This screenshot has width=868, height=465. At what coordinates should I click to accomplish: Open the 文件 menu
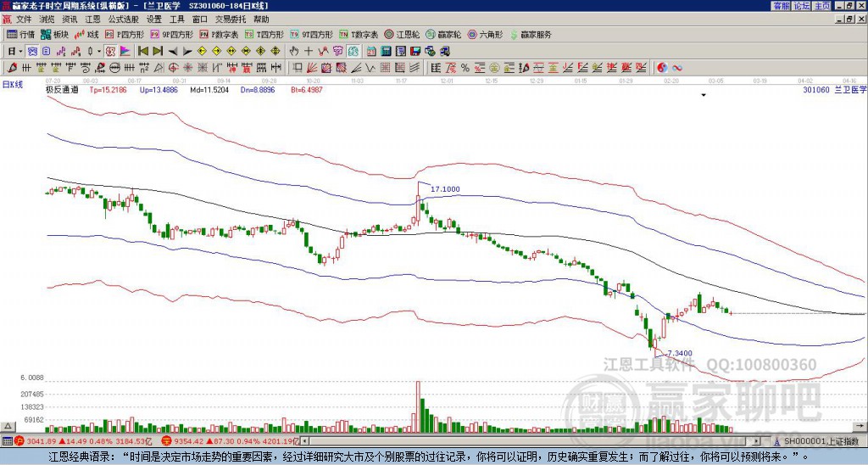(24, 20)
